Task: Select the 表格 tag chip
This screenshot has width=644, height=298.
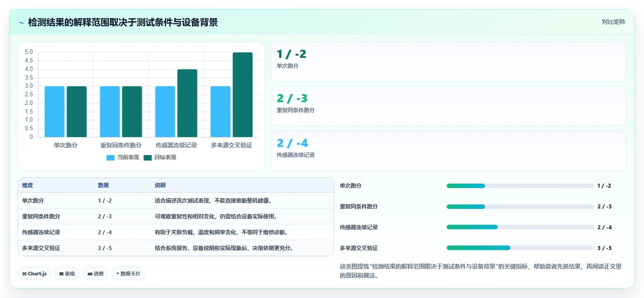Action: tap(67, 274)
